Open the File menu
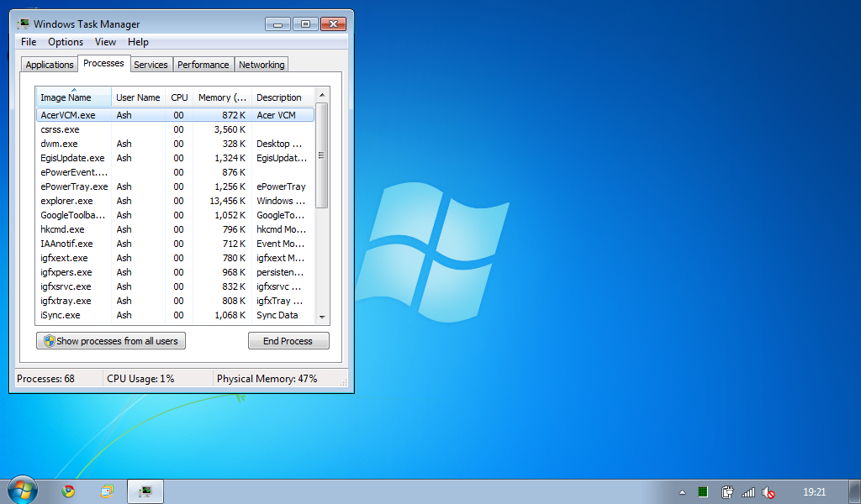This screenshot has height=504, width=861. 29,42
